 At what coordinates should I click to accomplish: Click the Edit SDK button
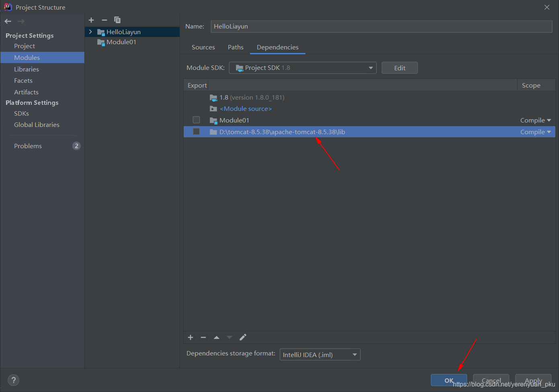[399, 68]
